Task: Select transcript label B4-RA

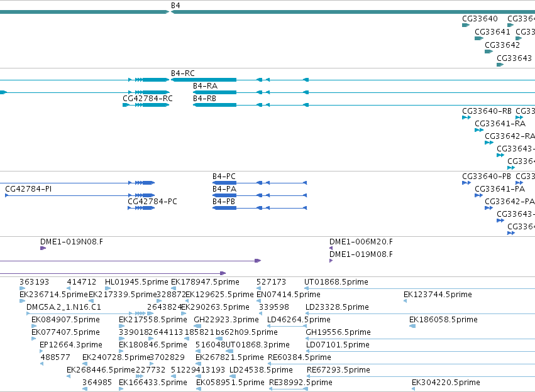Action: [205, 86]
